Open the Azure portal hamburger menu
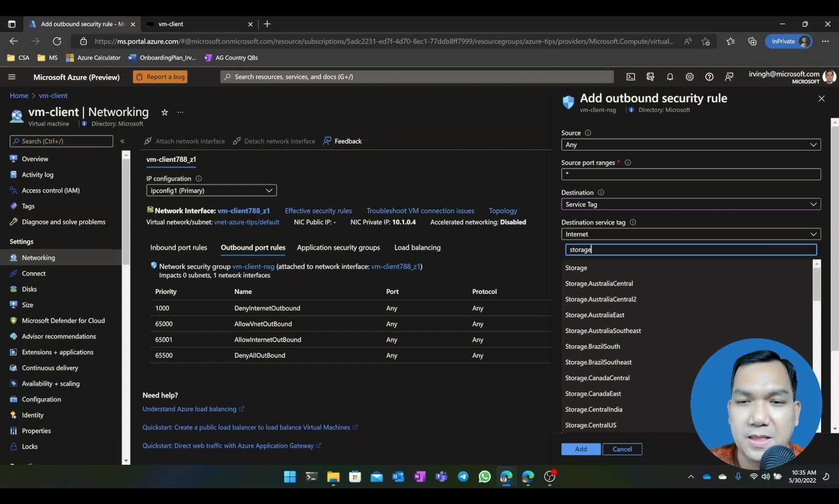This screenshot has height=504, width=839. [12, 77]
